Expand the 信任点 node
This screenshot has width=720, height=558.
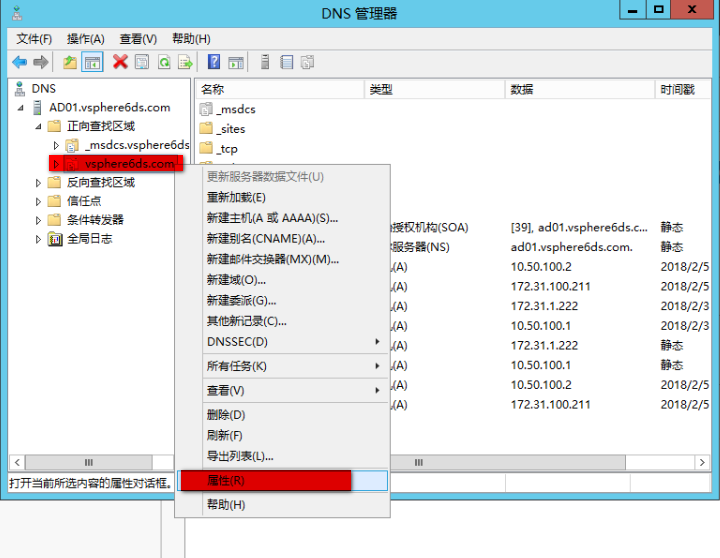tap(38, 202)
